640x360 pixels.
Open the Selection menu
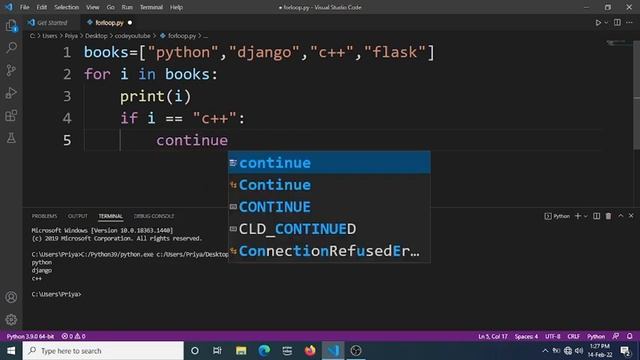pos(67,7)
